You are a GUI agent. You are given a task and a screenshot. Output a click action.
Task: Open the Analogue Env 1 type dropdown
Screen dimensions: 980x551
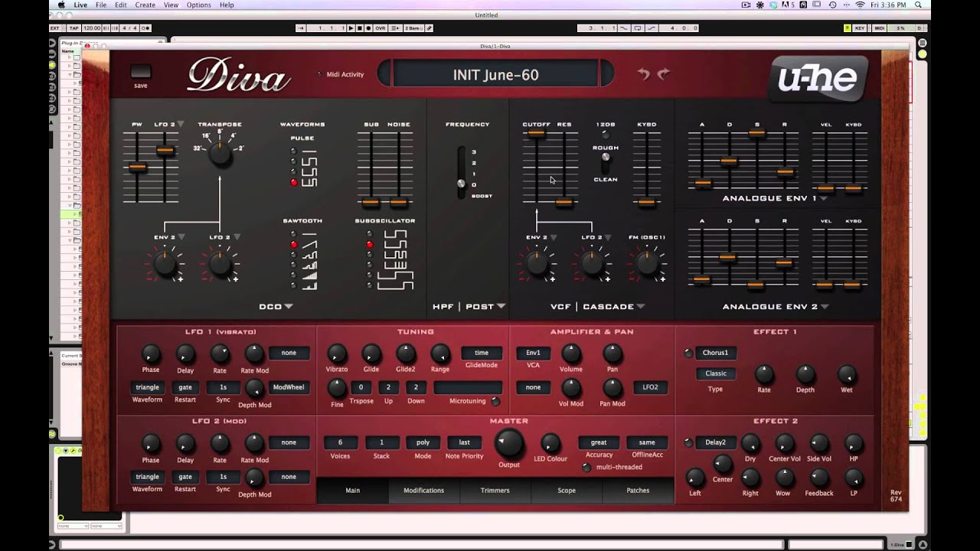point(824,199)
